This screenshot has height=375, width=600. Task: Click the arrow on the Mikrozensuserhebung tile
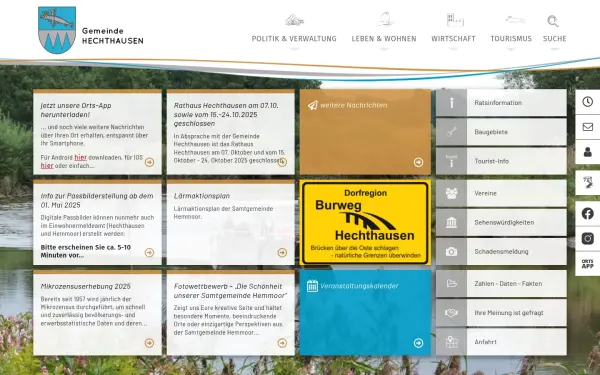149,343
